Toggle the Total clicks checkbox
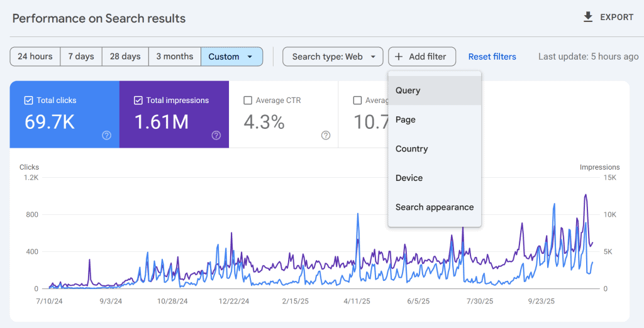The height and width of the screenshot is (328, 644). [28, 100]
